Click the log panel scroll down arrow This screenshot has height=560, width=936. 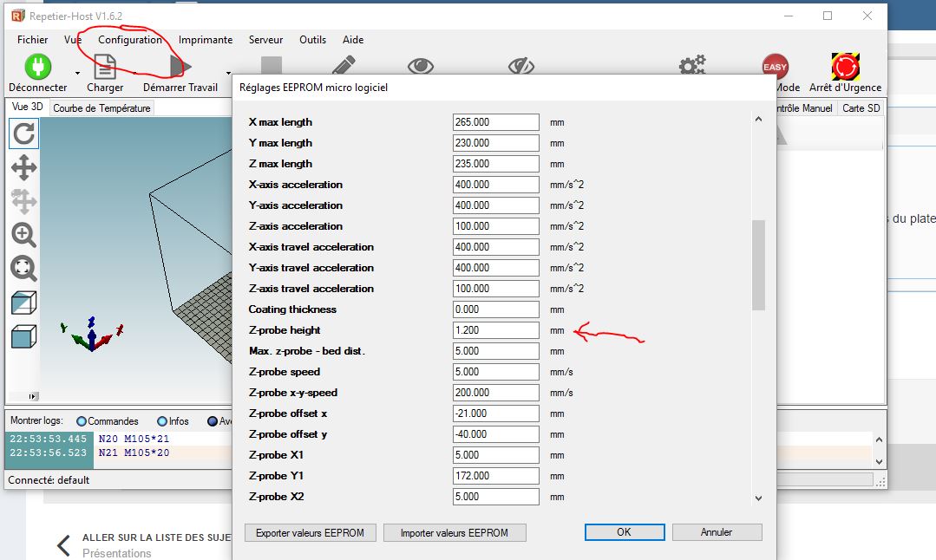[879, 461]
